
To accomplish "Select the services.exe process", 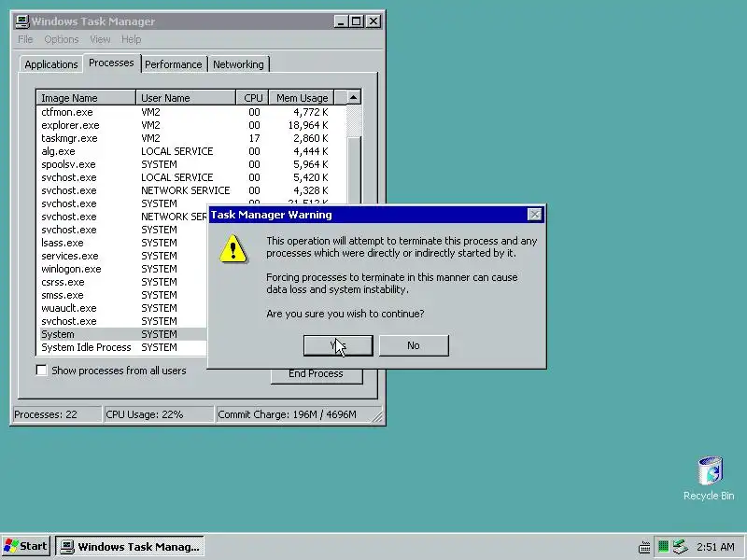I will click(x=122, y=256).
